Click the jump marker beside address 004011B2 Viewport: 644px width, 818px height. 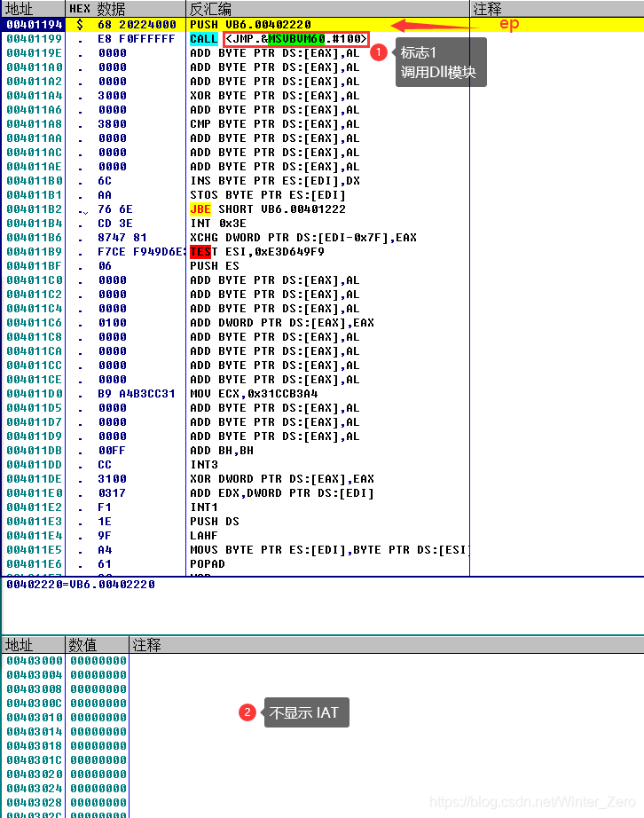(82, 211)
